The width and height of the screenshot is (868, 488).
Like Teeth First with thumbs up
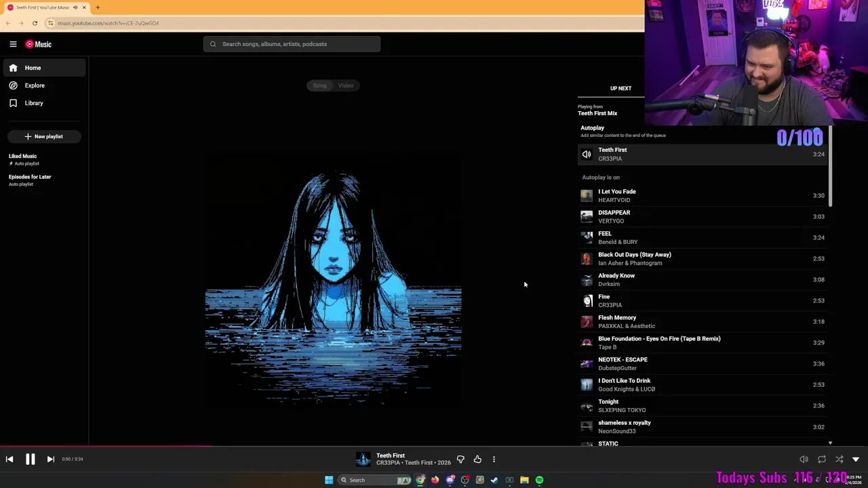(477, 460)
